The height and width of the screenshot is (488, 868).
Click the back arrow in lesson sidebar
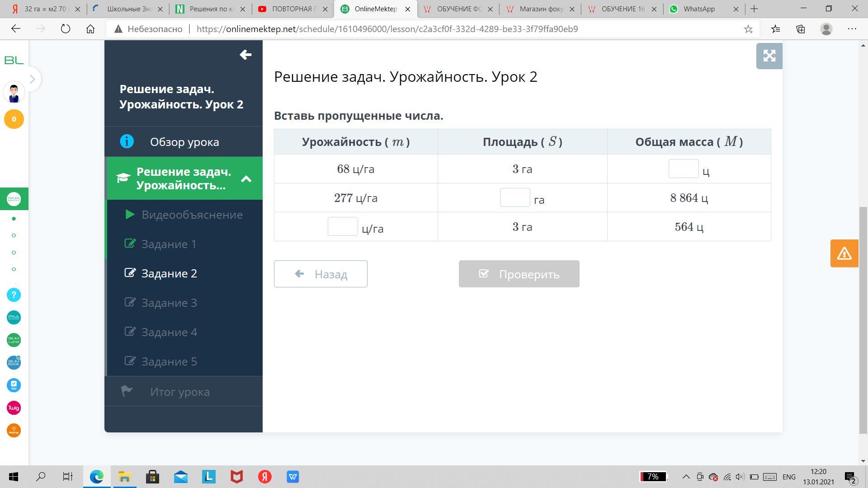pos(245,55)
